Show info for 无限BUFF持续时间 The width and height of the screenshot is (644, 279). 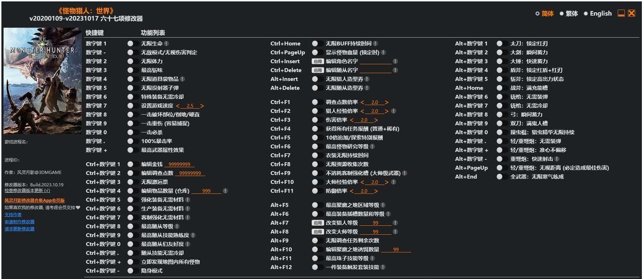click(x=375, y=44)
